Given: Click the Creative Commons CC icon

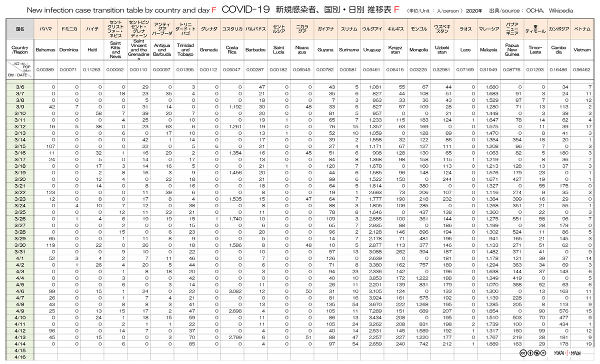Looking at the screenshot, I should click(x=523, y=353).
